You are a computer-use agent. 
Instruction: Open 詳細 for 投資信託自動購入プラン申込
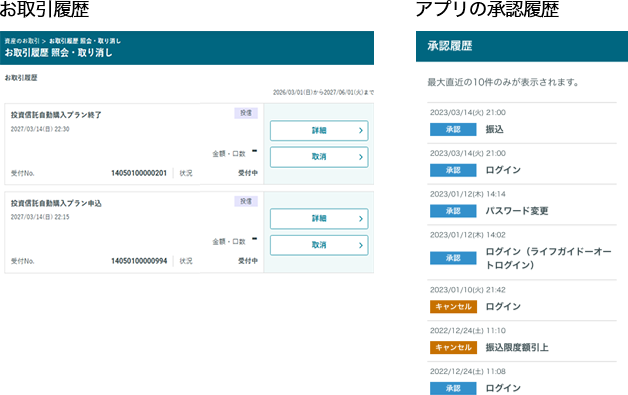point(319,219)
